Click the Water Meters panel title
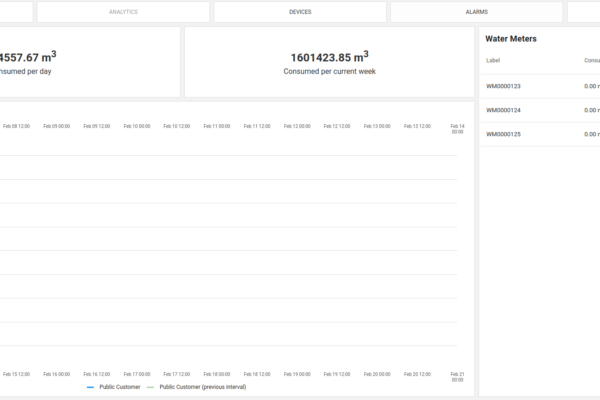 click(x=511, y=39)
